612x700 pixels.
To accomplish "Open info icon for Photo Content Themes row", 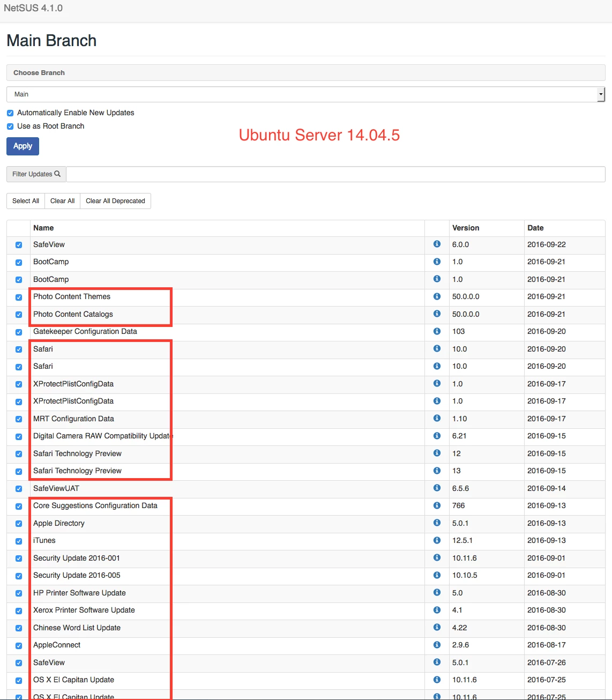I will pos(437,296).
